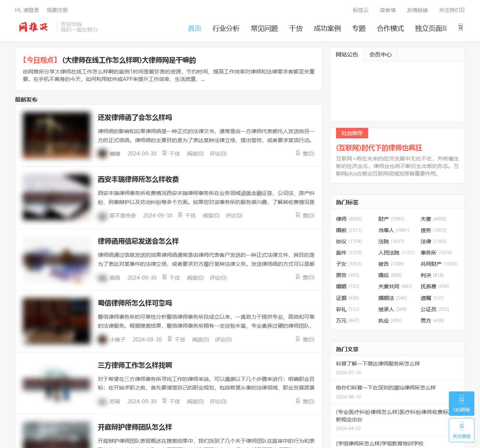The width and height of the screenshot is (480, 448).
Task: Click thumbnail of 西安丰瑞律师所怎么样收费
Action: coord(57,197)
